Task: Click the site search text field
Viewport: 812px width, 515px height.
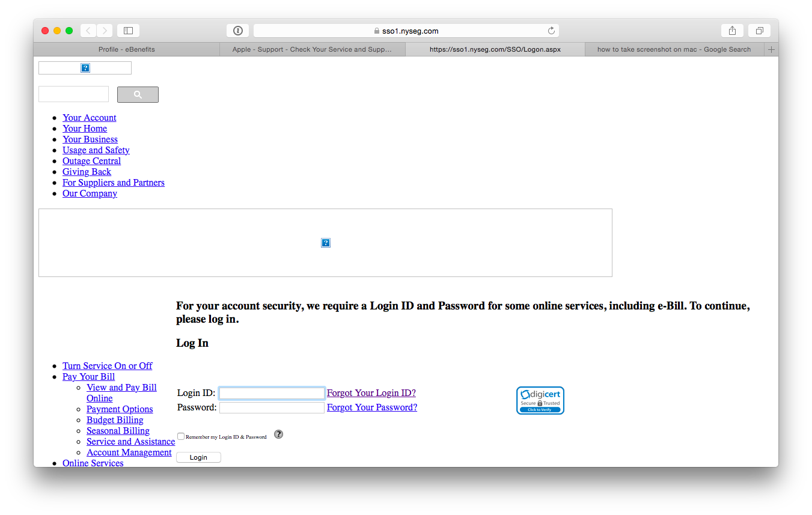Action: click(73, 94)
